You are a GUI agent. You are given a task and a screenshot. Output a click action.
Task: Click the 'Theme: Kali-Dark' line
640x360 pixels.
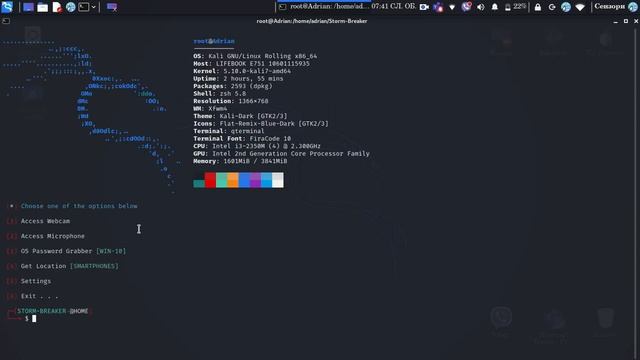pyautogui.click(x=240, y=116)
